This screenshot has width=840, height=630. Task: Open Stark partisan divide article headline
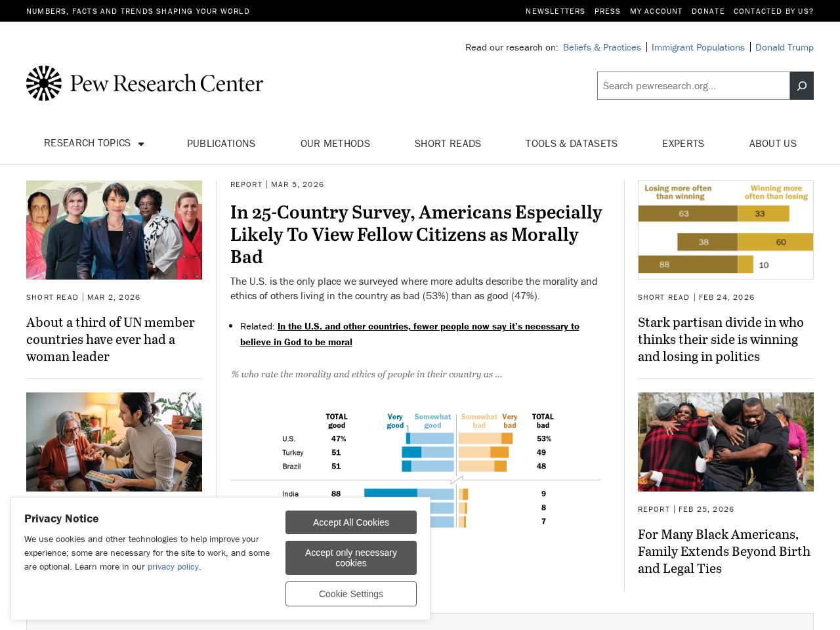coord(721,339)
